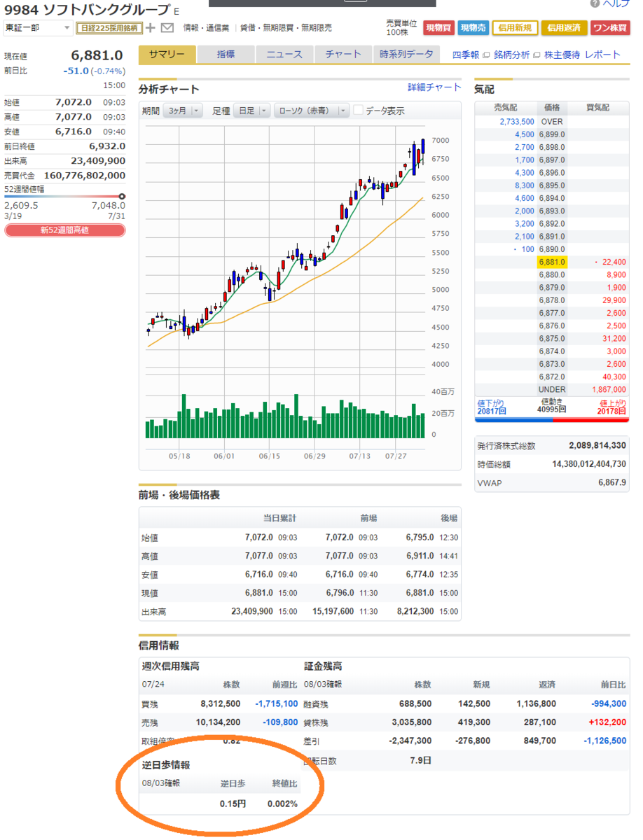Switch to the 指標 tab
643x840 pixels.
point(226,55)
